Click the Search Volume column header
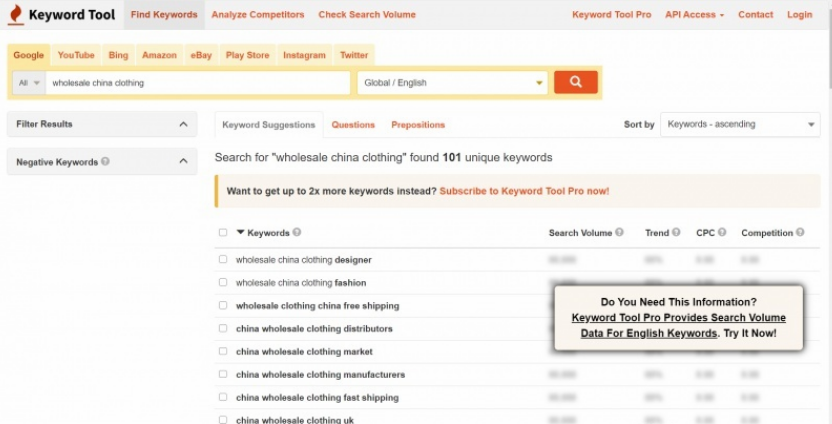 [x=580, y=232]
